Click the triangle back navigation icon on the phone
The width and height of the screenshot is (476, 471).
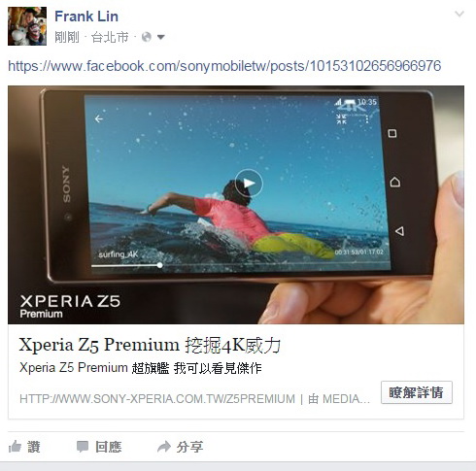coord(399,231)
